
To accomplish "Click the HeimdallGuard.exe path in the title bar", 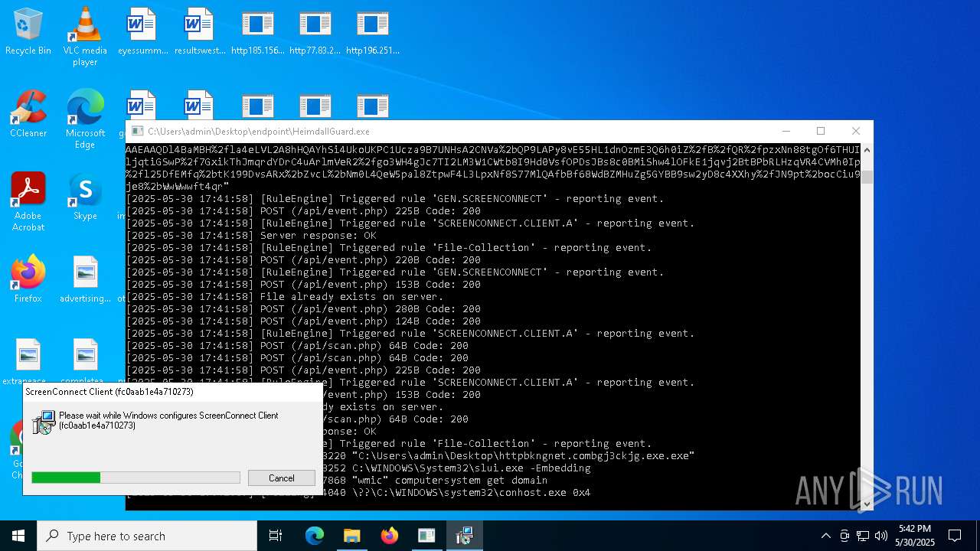I will (259, 132).
